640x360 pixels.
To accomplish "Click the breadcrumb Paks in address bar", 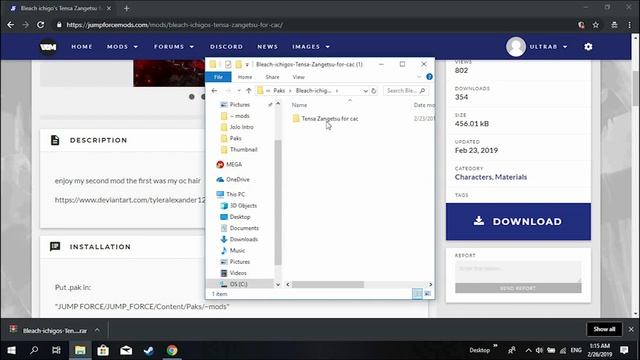I will [279, 91].
